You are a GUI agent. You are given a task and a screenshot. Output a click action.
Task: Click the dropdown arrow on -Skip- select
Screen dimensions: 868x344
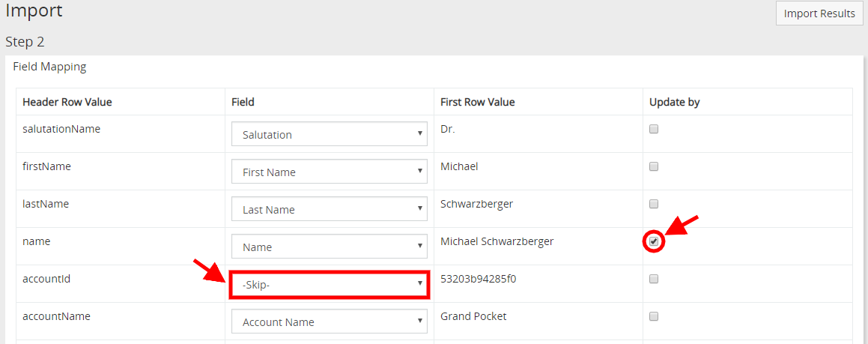(x=420, y=283)
